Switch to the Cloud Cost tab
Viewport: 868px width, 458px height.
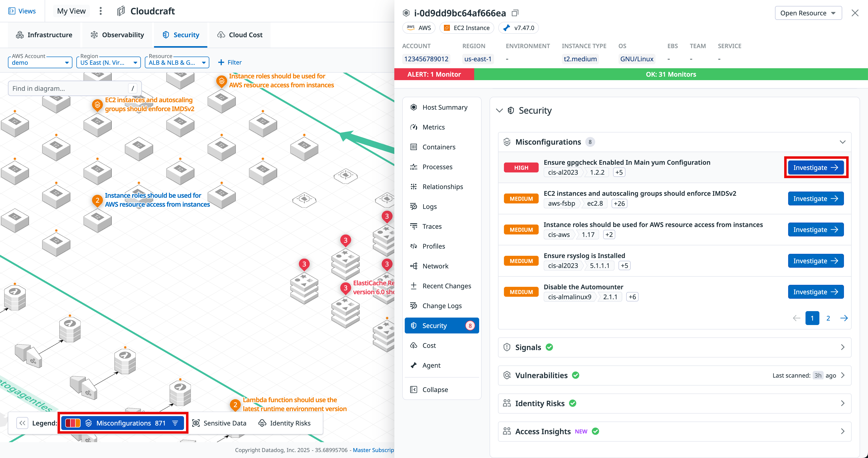point(240,35)
